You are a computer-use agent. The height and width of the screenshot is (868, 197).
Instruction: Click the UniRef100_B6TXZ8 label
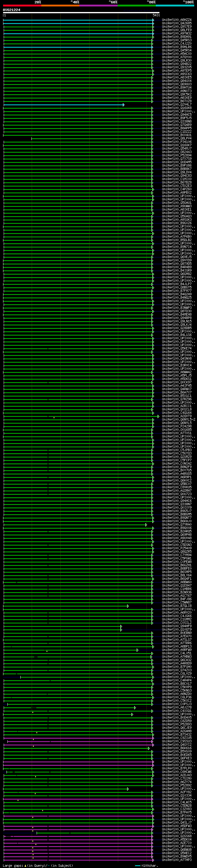[177, 101]
